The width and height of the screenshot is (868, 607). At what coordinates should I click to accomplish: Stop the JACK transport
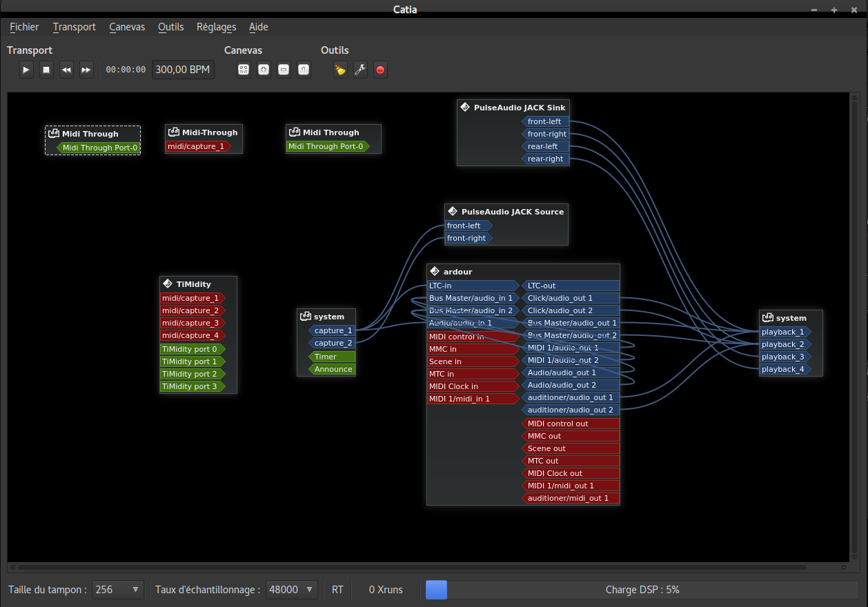coord(46,70)
